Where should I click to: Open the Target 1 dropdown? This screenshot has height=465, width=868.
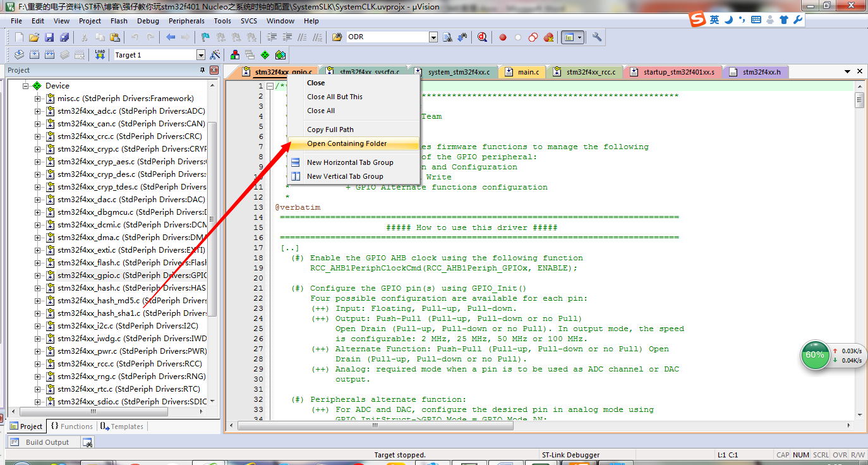pos(201,55)
